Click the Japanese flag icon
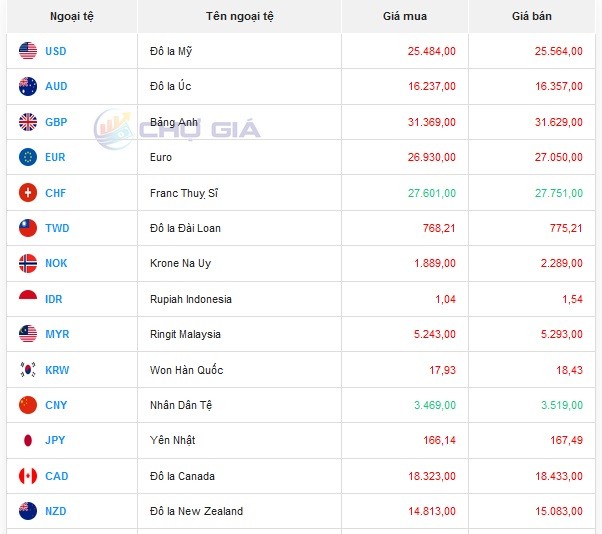Image resolution: width=602 pixels, height=534 pixels. [x=28, y=441]
